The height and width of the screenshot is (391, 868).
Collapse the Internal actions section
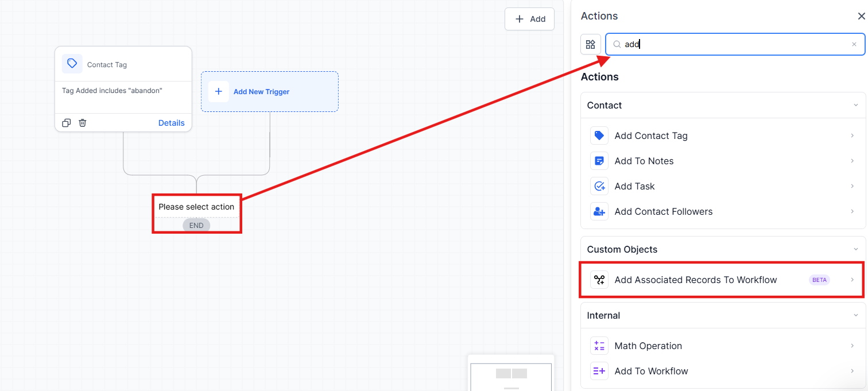tap(856, 316)
